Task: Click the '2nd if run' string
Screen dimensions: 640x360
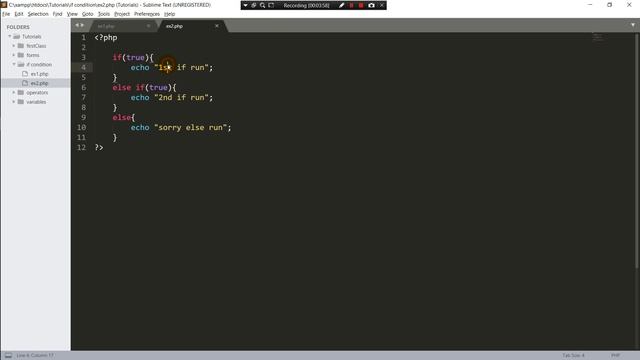Action: click(x=183, y=98)
